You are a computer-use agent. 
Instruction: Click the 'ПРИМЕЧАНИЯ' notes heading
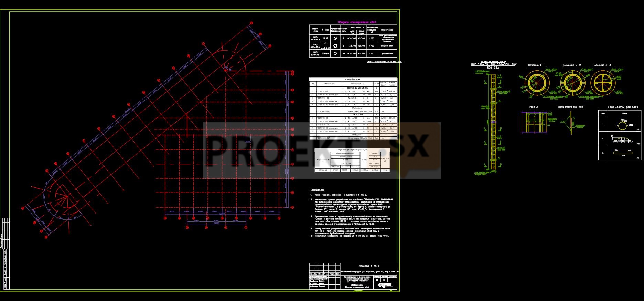click(317, 190)
